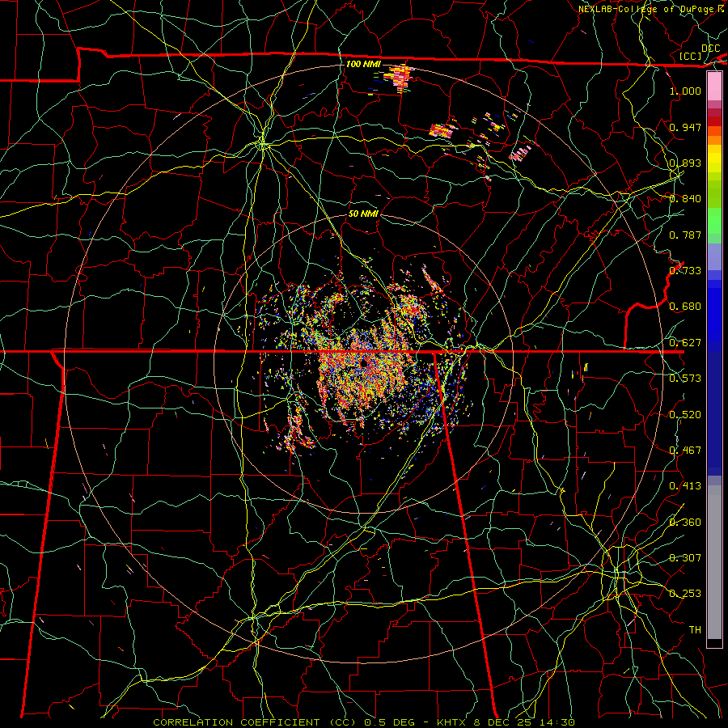The height and width of the screenshot is (728, 728).
Task: Pick the gray segment of the color bar
Action: 714,562
